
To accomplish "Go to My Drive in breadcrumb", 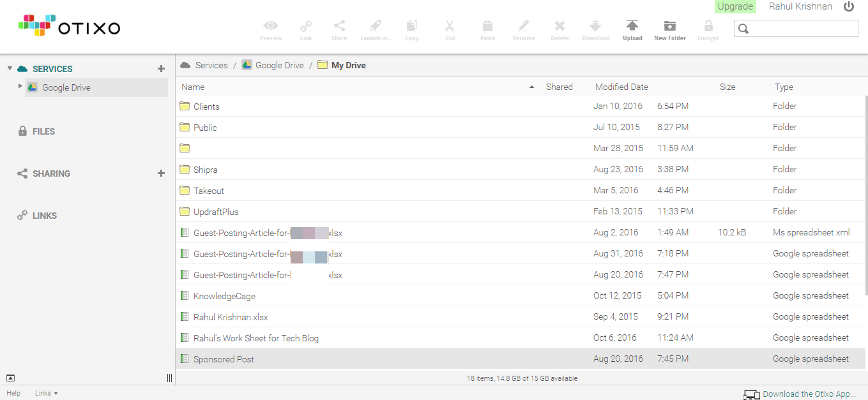I will [x=349, y=65].
